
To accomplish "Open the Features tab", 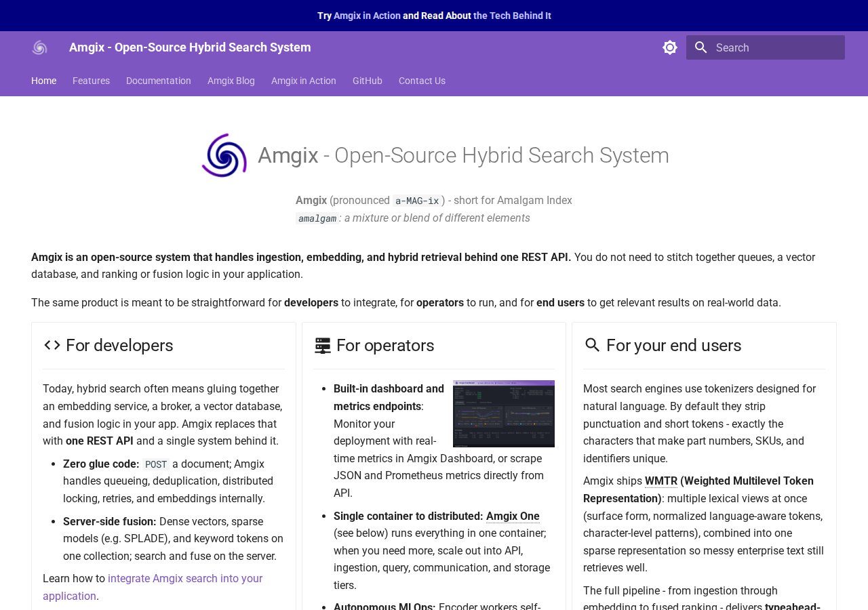I will [91, 81].
